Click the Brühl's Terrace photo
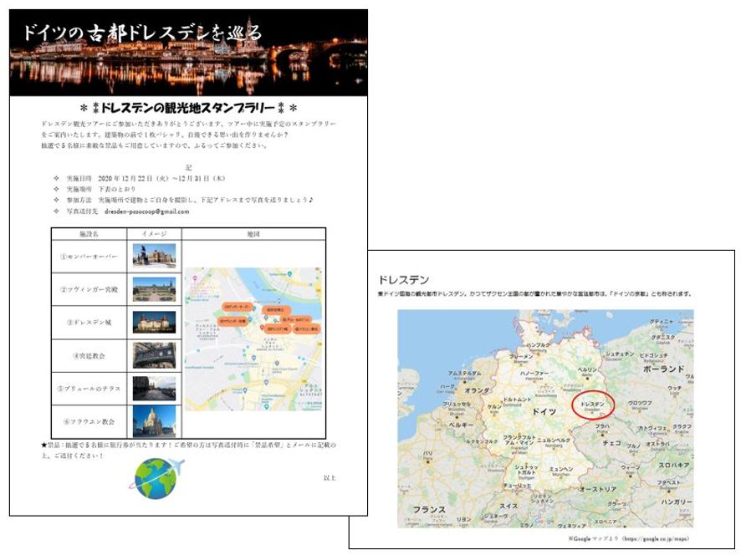Viewport: 746px width, 560px height. pos(154,389)
